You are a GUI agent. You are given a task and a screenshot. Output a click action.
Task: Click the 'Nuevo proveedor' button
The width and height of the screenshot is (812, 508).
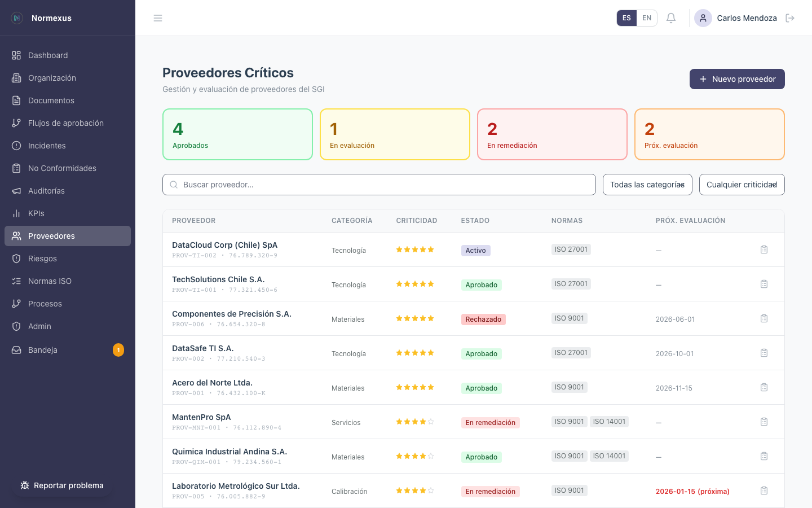point(737,79)
